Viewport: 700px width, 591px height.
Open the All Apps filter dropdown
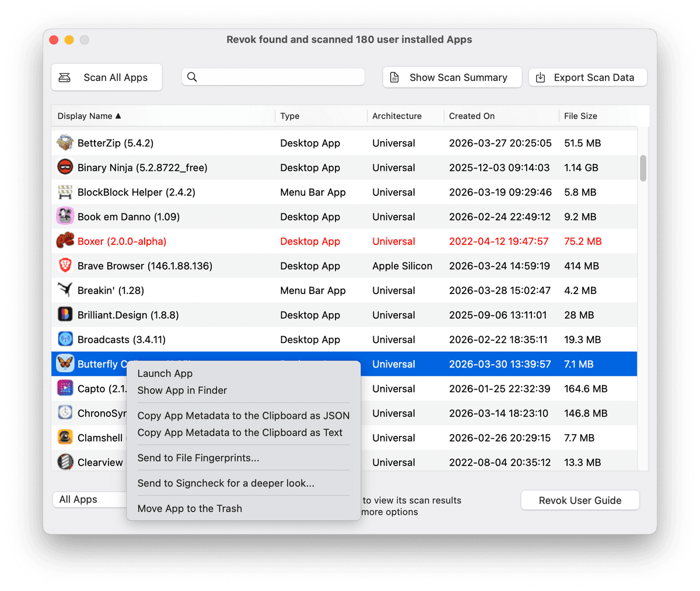pyautogui.click(x=90, y=499)
